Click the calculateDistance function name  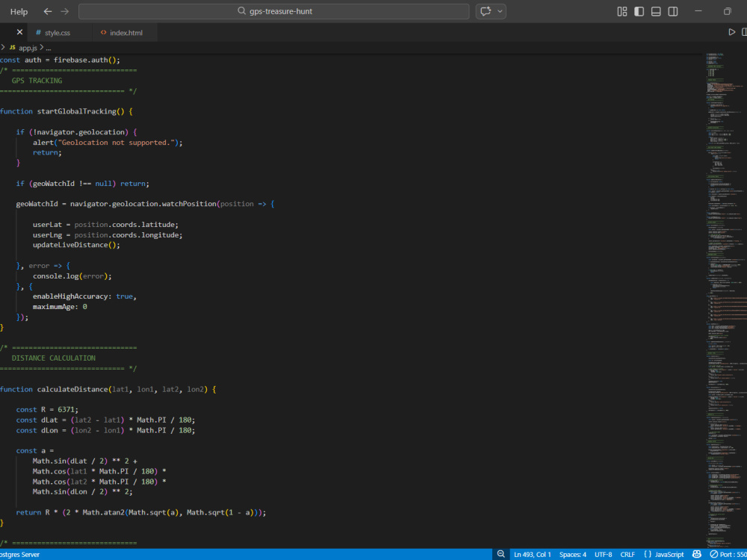(x=73, y=390)
